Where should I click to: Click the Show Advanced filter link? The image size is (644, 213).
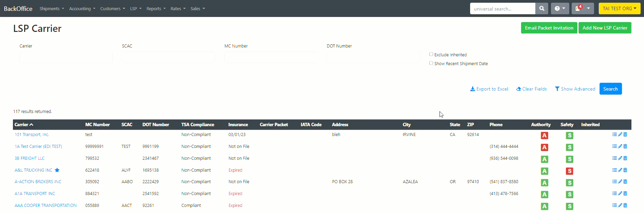(x=575, y=89)
